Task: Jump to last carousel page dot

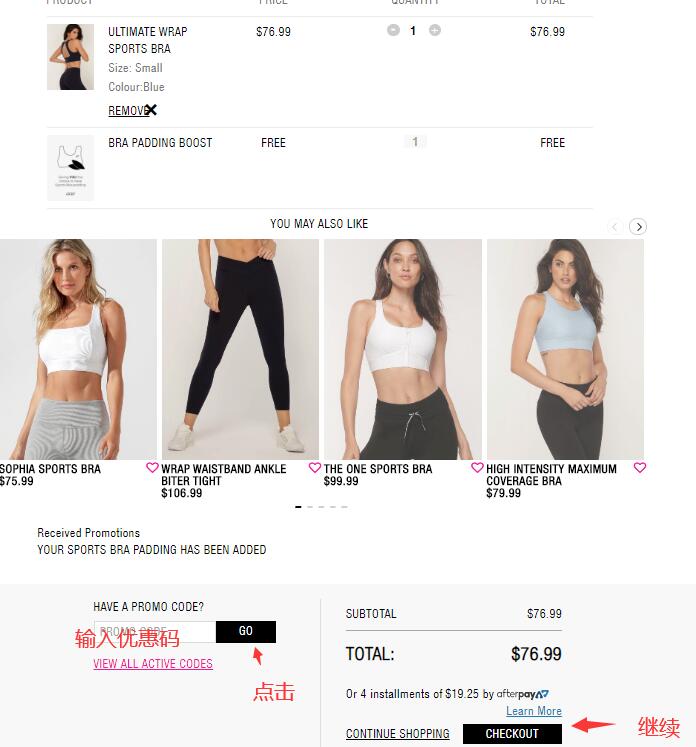Action: tap(344, 507)
